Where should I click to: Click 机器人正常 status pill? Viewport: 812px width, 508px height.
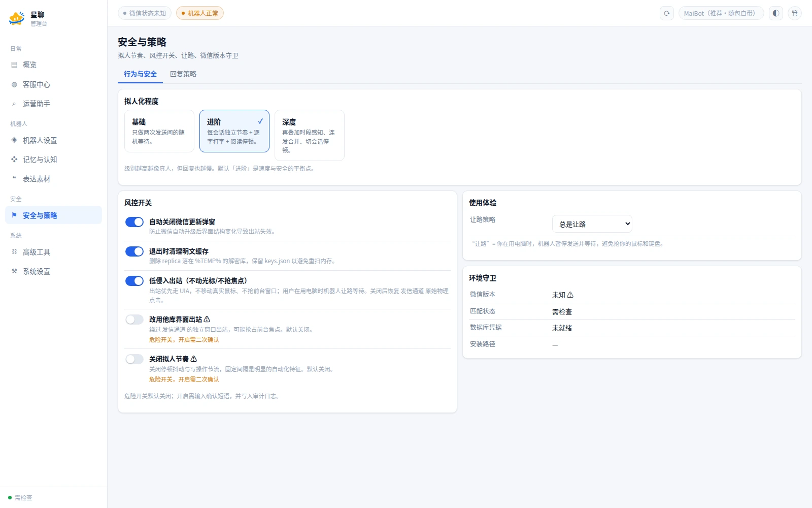pos(200,13)
